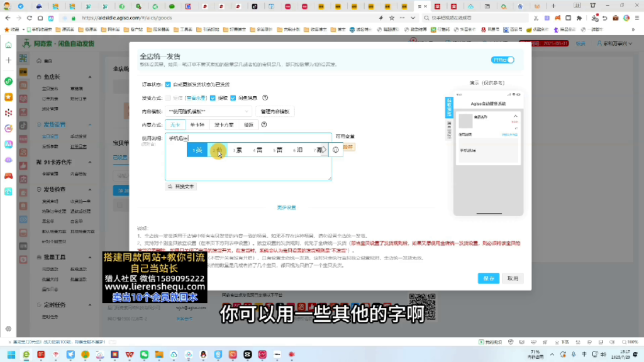Select the 发卡方案 tab
This screenshot has height=362, width=644.
(x=225, y=125)
